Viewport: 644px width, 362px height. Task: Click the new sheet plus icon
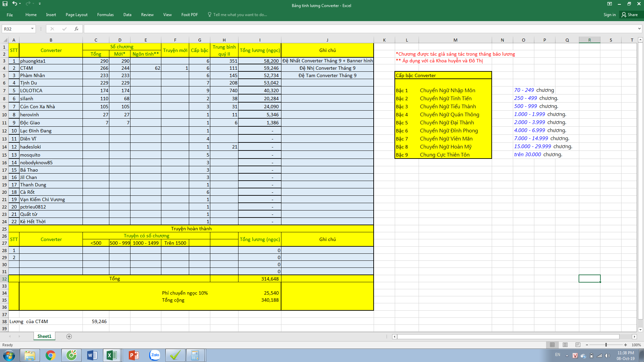click(x=69, y=337)
